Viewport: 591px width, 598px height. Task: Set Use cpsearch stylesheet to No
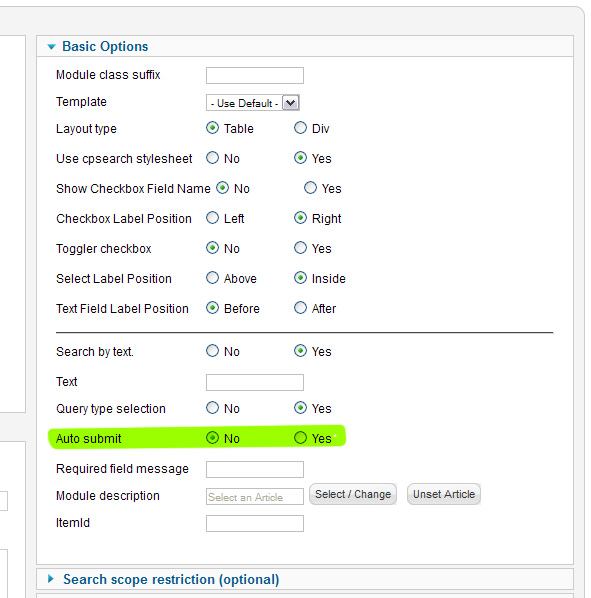tap(212, 158)
